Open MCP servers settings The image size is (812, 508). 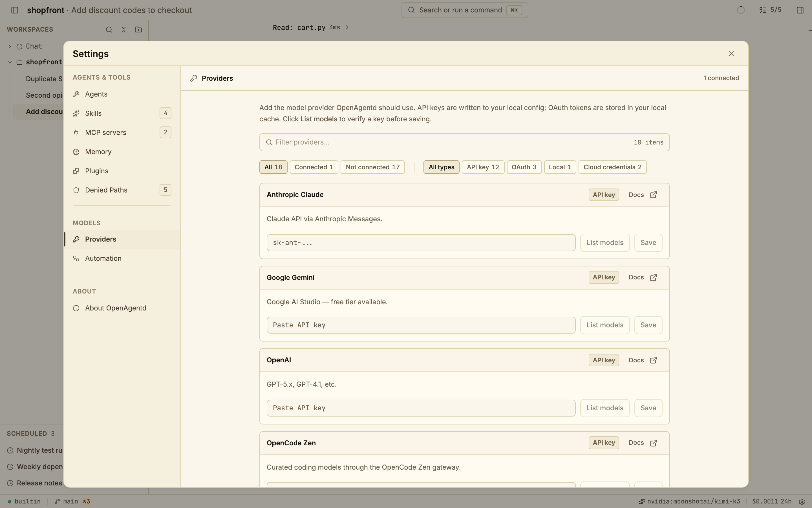point(122,132)
